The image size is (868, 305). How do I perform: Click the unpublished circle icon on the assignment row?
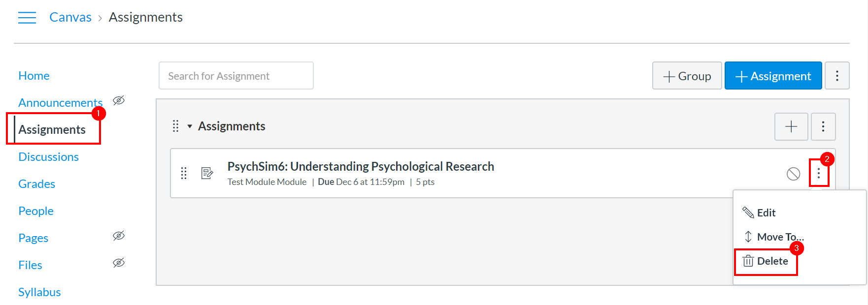pyautogui.click(x=793, y=174)
